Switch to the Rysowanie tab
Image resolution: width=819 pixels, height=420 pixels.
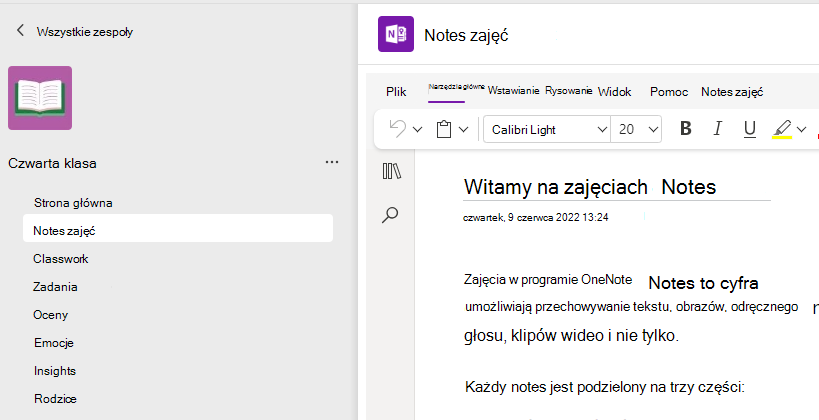click(568, 90)
